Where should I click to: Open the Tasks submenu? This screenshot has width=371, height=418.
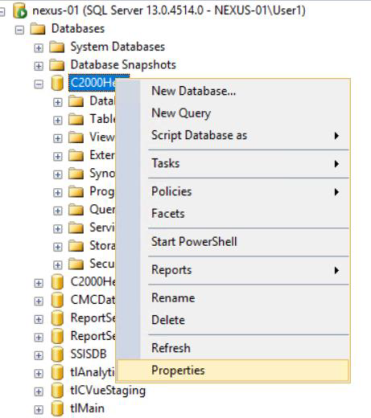pyautogui.click(x=233, y=163)
